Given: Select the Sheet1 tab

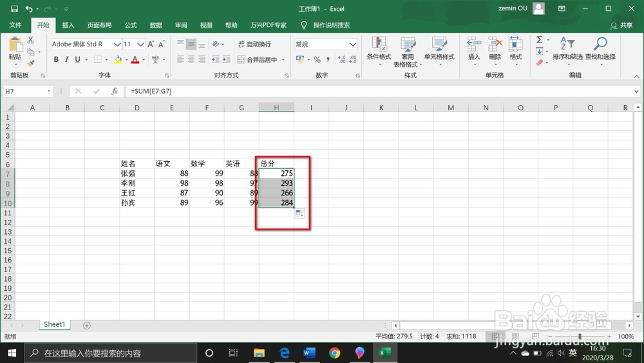Looking at the screenshot, I should [x=55, y=324].
